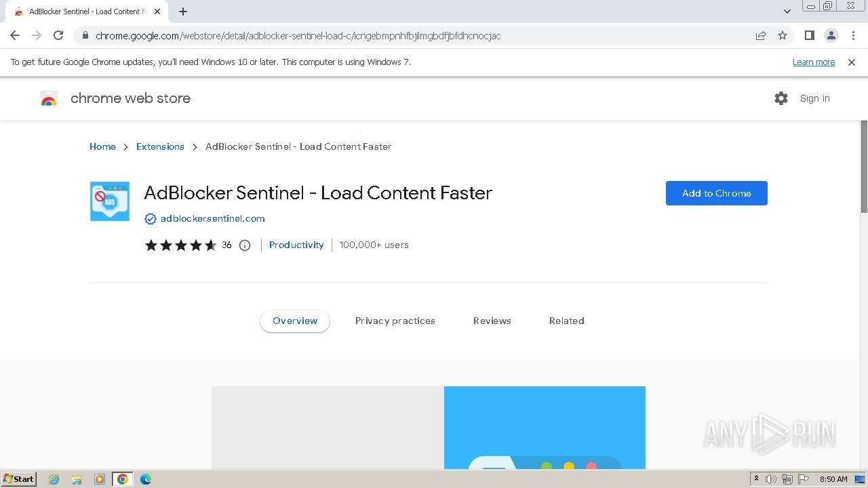Screen dimensions: 868x488
Task: Open the Chrome side panel icon
Action: (809, 35)
